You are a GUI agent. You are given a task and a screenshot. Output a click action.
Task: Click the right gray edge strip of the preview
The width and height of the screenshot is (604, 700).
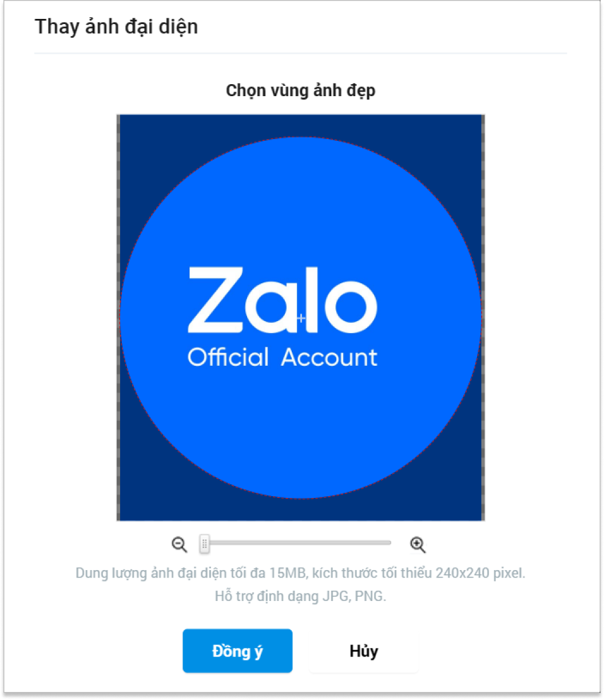(x=483, y=318)
